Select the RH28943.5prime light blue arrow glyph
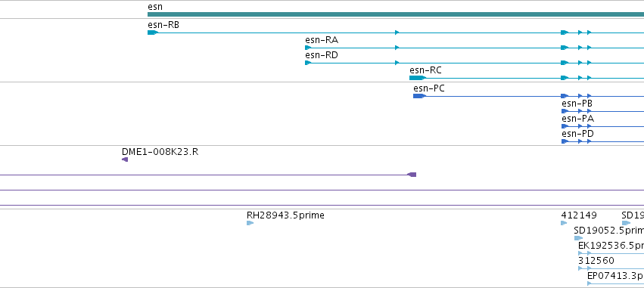Screen dimensions: 644x288 tap(250, 223)
